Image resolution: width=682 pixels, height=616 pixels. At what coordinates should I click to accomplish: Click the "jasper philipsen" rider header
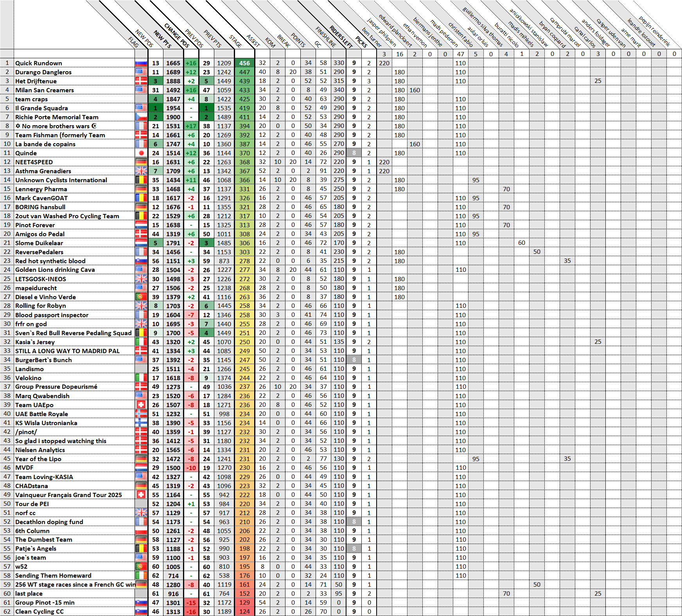381,32
